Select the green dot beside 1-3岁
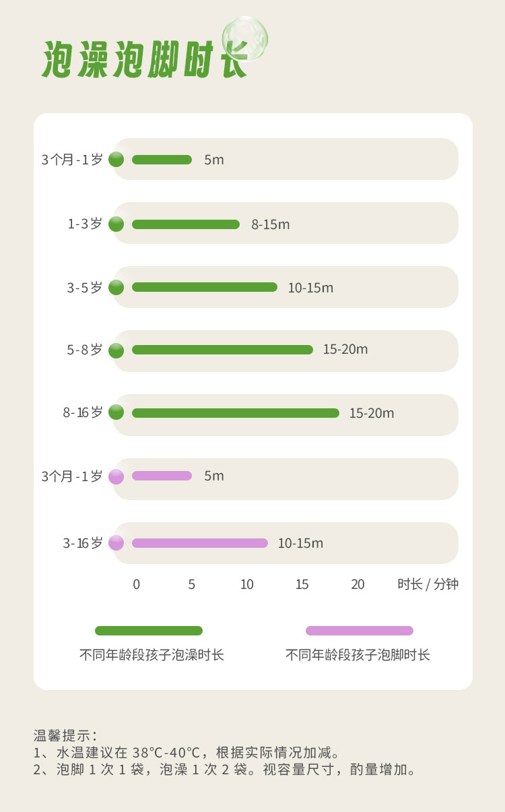505x812 pixels. coord(116,224)
